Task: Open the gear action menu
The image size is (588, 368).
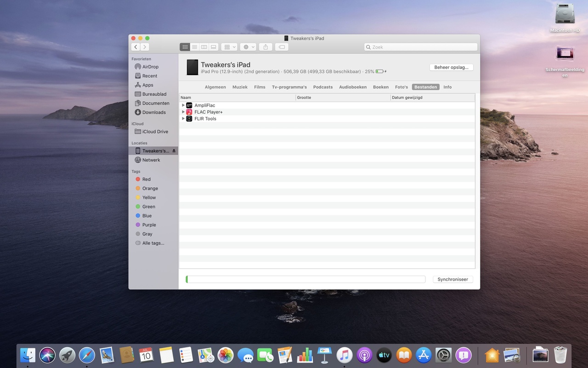Action: (248, 47)
